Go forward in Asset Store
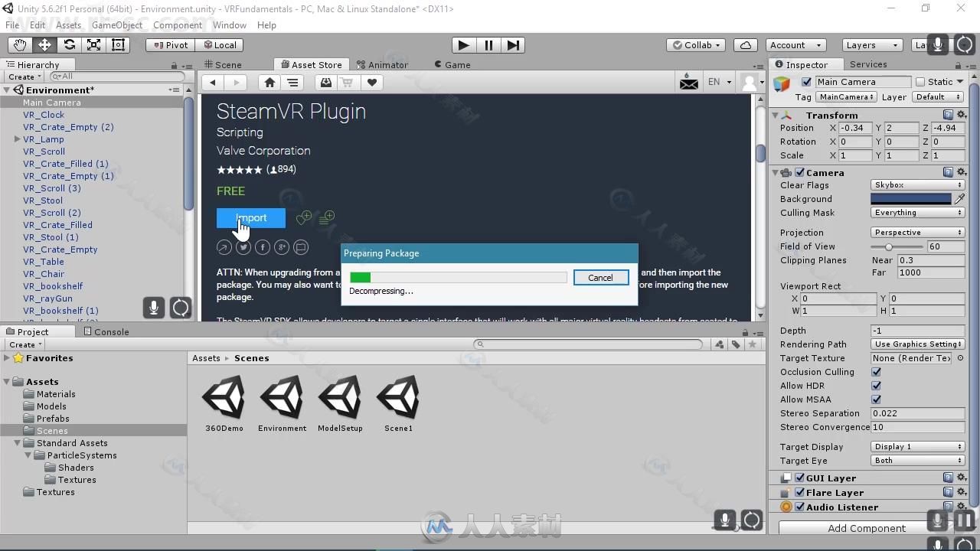Image resolution: width=980 pixels, height=551 pixels. click(236, 83)
